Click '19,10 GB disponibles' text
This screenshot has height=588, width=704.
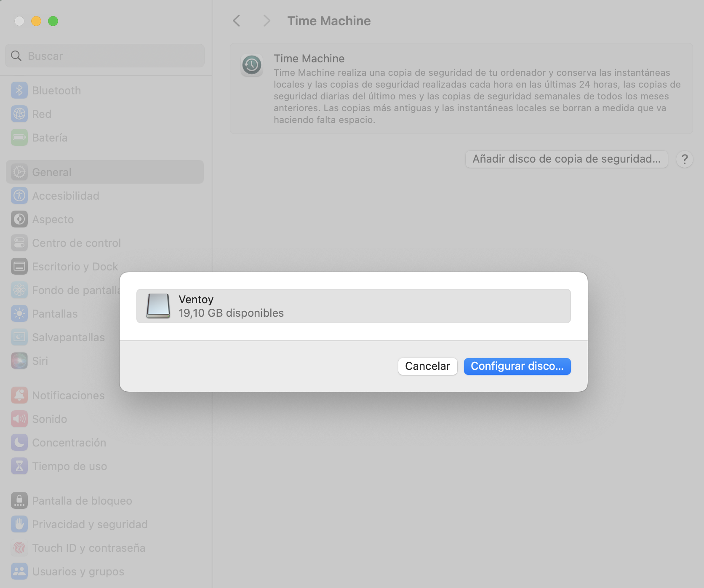pyautogui.click(x=231, y=313)
